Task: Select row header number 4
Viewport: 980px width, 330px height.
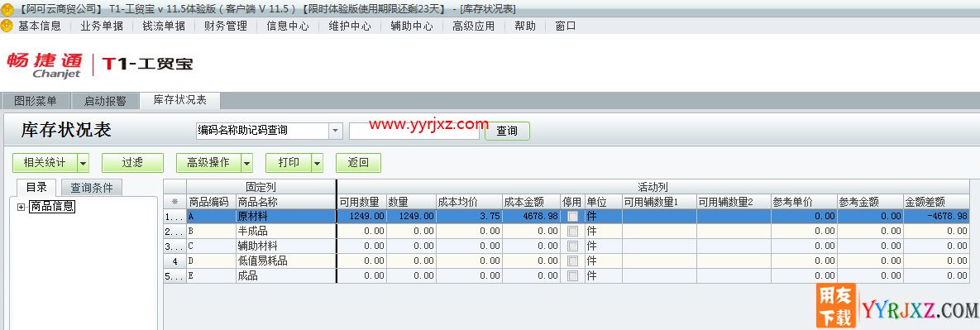Action: pos(175,261)
